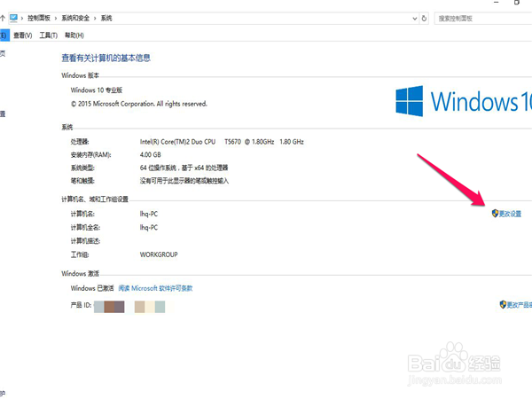Viewport: 532px width, 399px height.
Task: Select the WORKGROUP value
Action: pyautogui.click(x=159, y=254)
